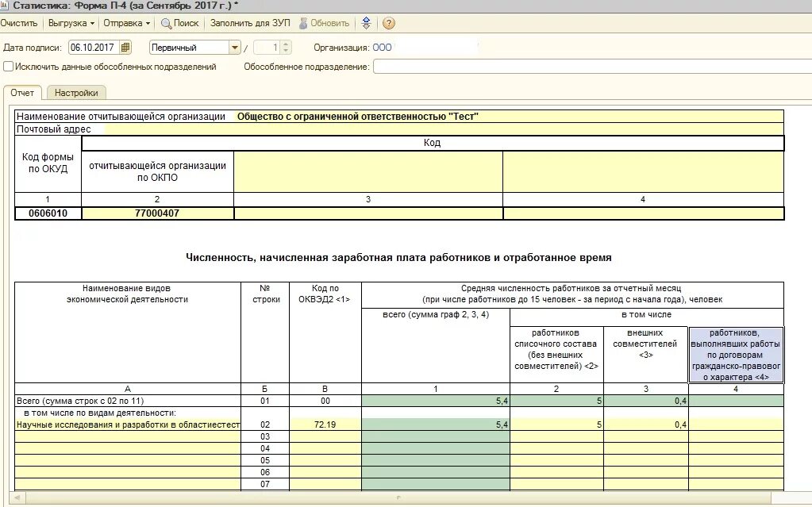812x507 pixels.
Task: Click the organization name cell Общество с ограниченной ответственностью "Тест"
Action: pyautogui.click(x=510, y=117)
